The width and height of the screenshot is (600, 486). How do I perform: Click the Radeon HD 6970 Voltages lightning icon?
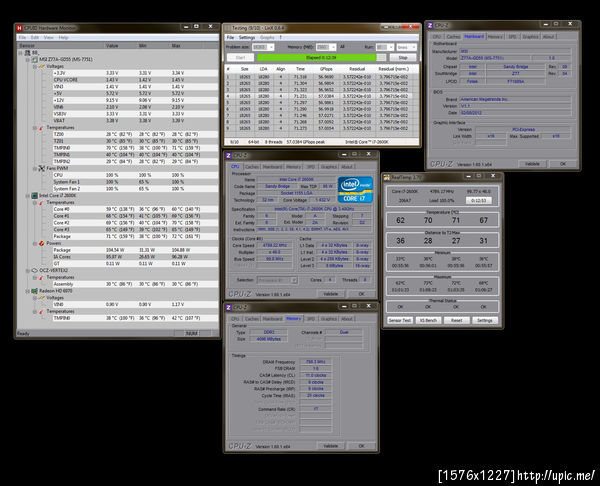[x=41, y=298]
